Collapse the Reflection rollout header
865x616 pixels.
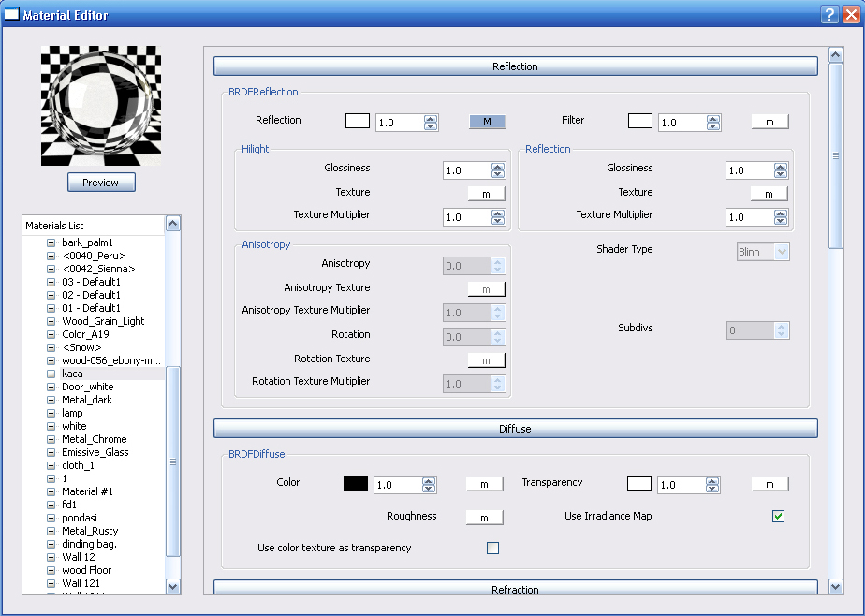[515, 66]
